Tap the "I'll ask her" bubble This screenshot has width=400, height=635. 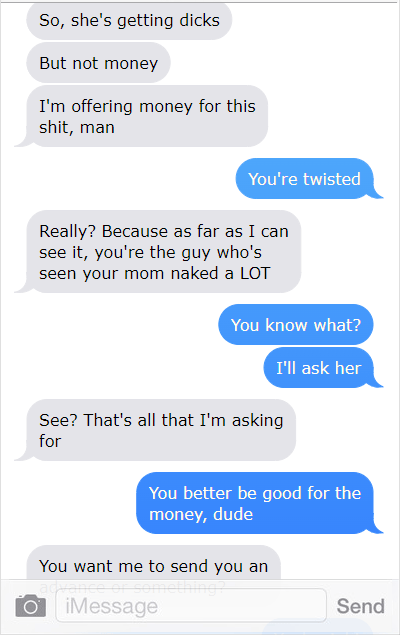pos(319,368)
